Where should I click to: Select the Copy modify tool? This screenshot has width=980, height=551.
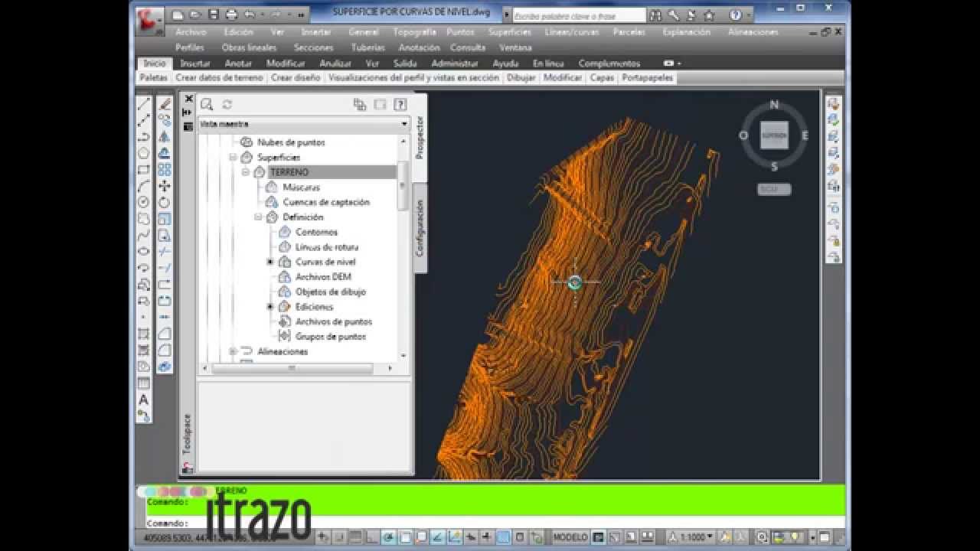[x=164, y=121]
